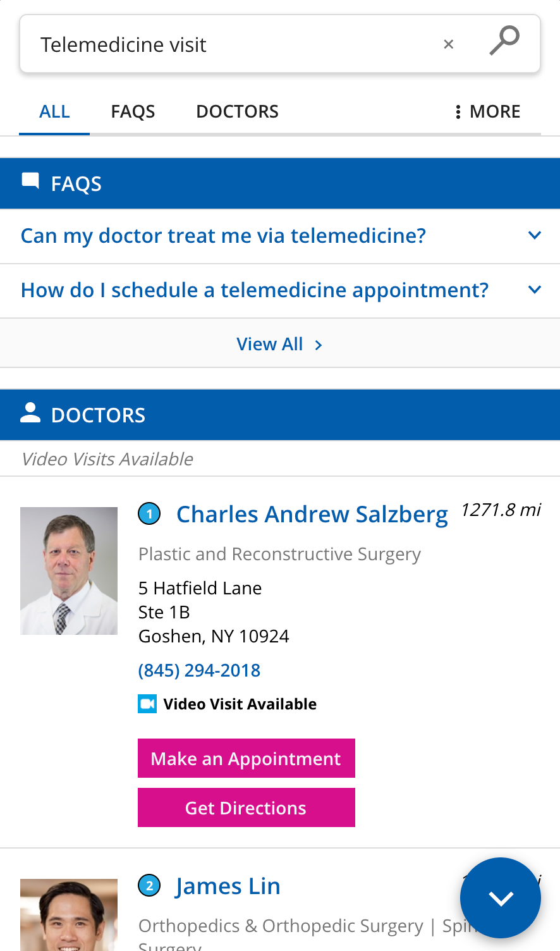Viewport: 560px width, 951px height.
Task: Switch to the FAQS tab
Action: (133, 112)
